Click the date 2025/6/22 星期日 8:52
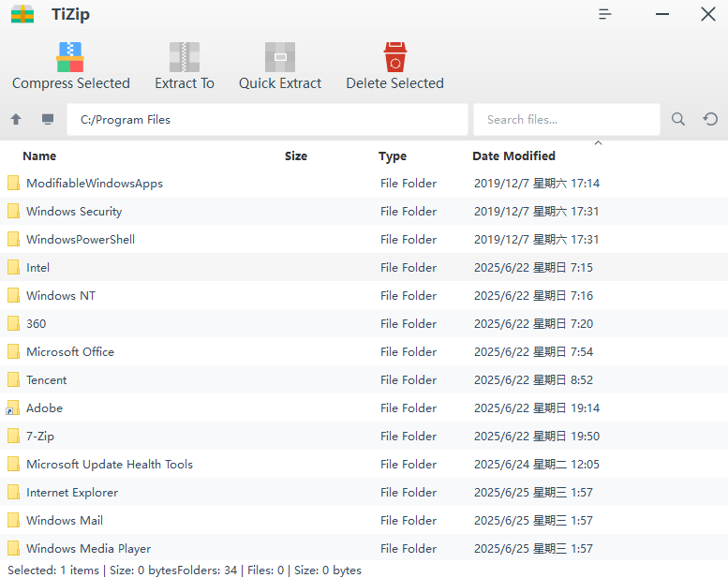The width and height of the screenshot is (728, 578). 533,379
